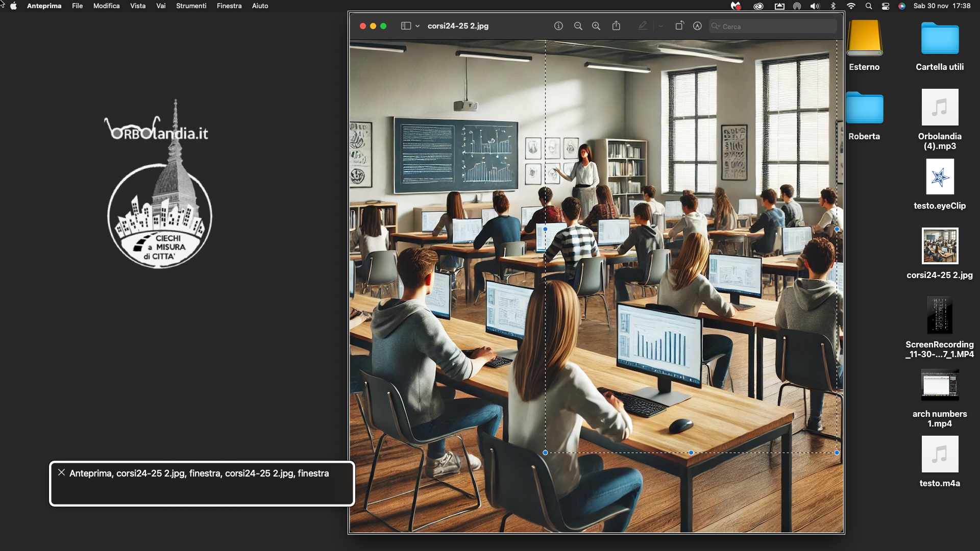Image resolution: width=980 pixels, height=551 pixels.
Task: Open the volume control in menu bar
Action: 815,6
